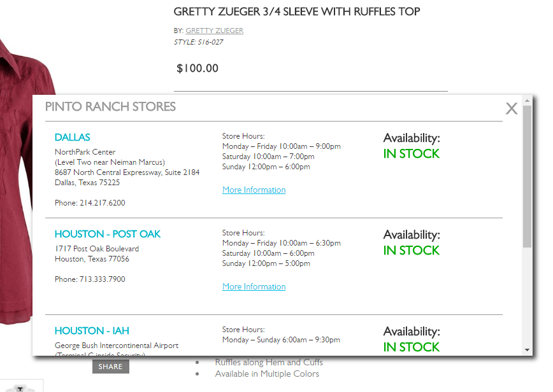Viewport: 553px width, 392px height.
Task: Click the Pinto Ranch Stores popup title
Action: point(110,107)
